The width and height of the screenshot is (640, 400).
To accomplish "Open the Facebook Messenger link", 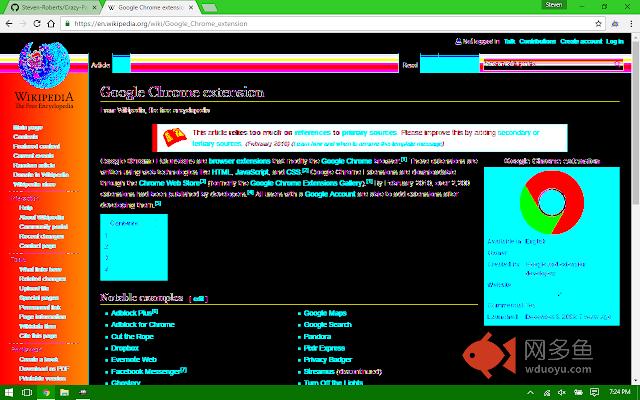I will 145,371.
